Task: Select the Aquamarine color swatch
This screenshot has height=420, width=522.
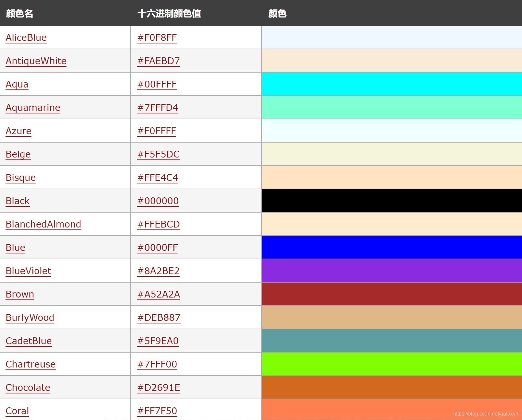Action: 392,107
